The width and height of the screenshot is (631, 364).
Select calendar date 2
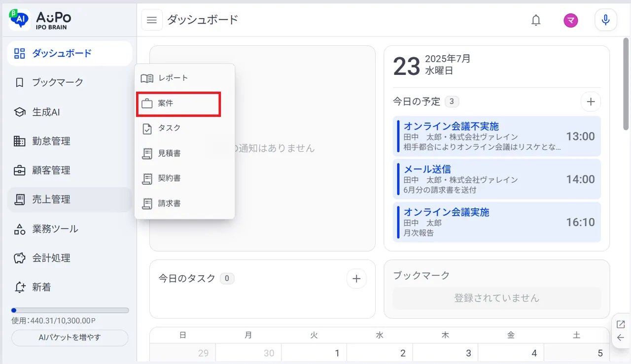click(x=380, y=353)
